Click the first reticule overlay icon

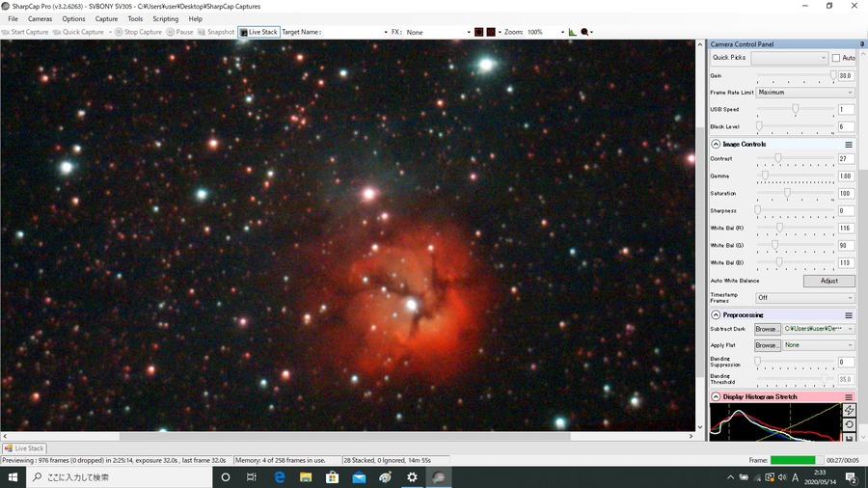point(478,32)
